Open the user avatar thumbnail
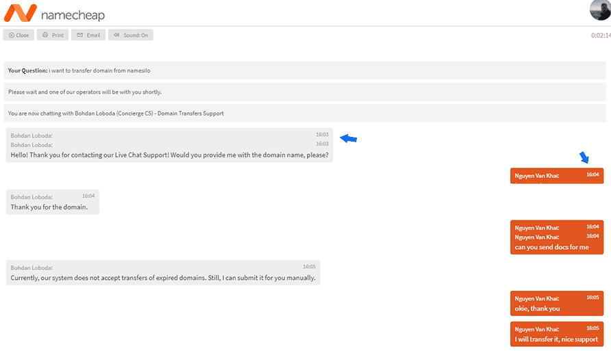Viewport: 611px width, 364px height. coord(601,10)
